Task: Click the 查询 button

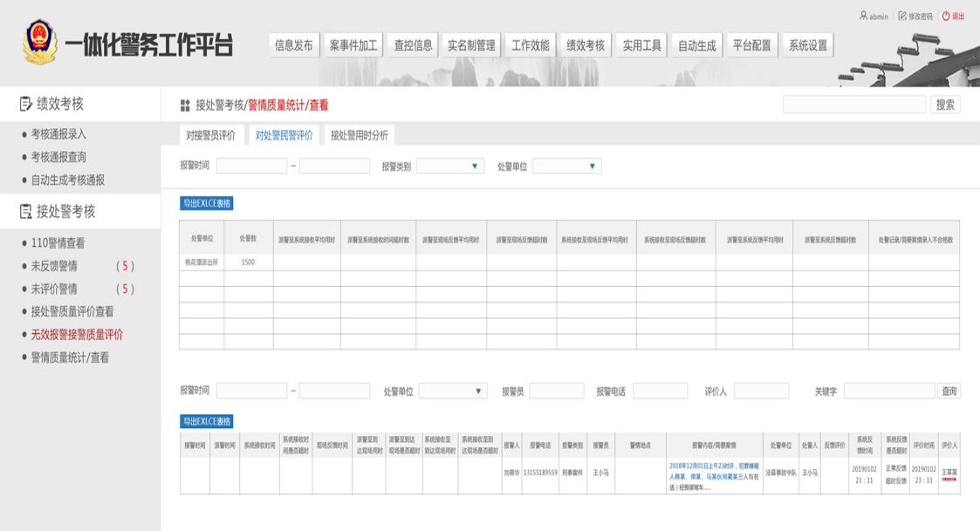Action: click(x=949, y=391)
